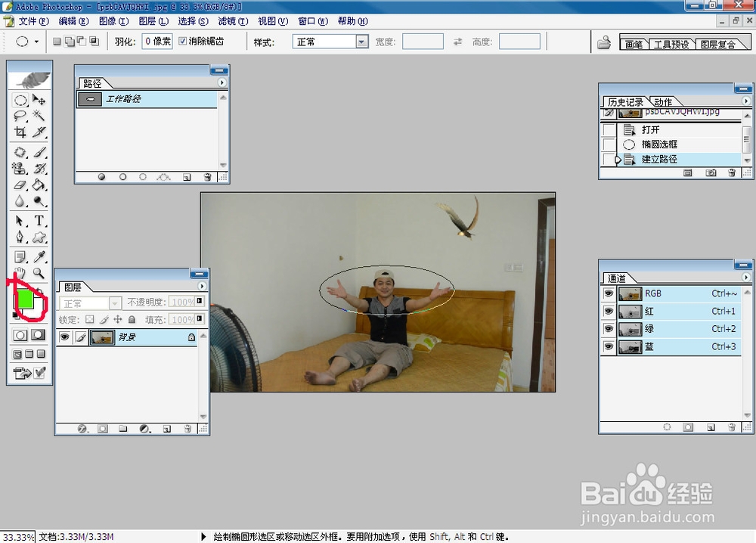Select the Move tool

39,101
